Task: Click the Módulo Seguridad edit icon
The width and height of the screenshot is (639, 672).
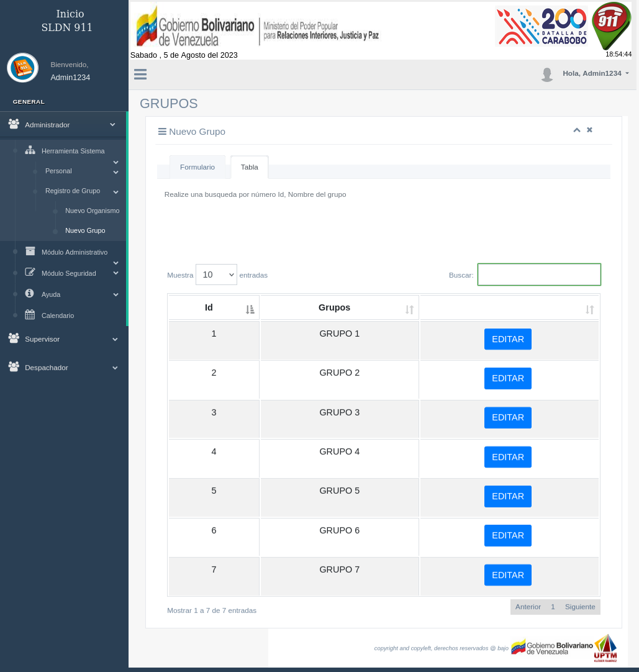Action: tap(30, 273)
